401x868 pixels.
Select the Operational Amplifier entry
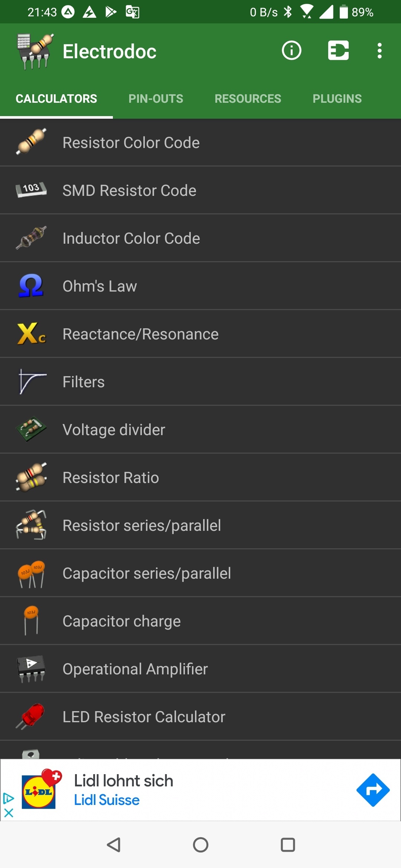[x=135, y=669]
